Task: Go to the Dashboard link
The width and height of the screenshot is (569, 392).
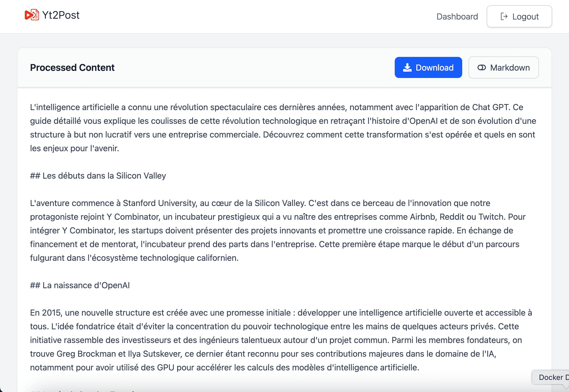Action: click(x=457, y=17)
